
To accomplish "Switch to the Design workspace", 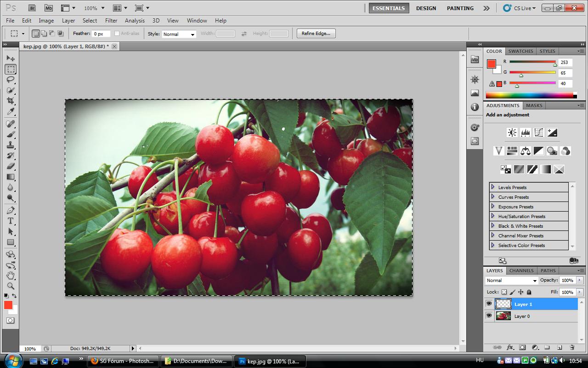I will pyautogui.click(x=426, y=8).
